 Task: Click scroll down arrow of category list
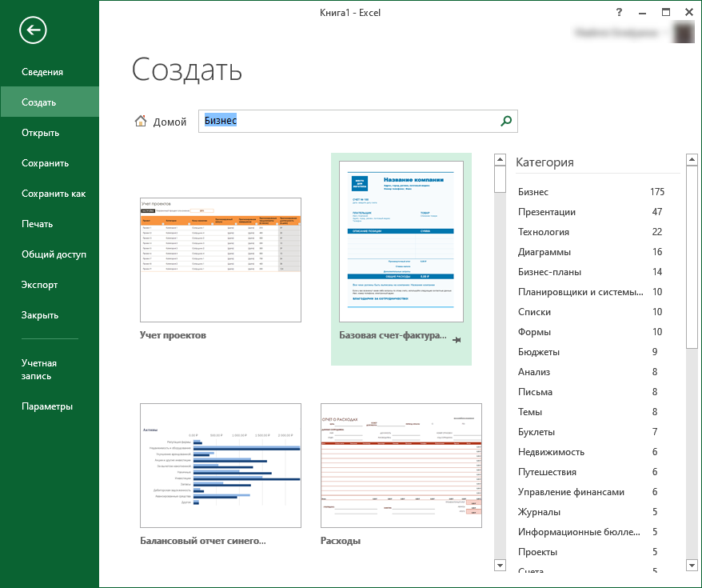[692, 565]
